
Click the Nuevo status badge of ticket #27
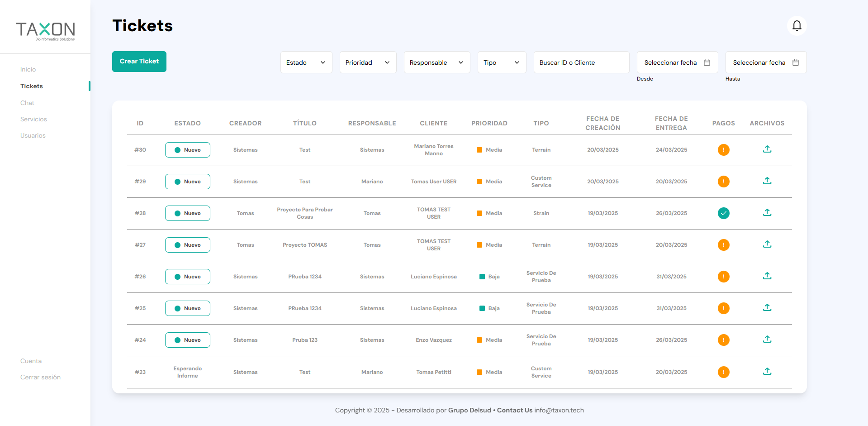[187, 245]
